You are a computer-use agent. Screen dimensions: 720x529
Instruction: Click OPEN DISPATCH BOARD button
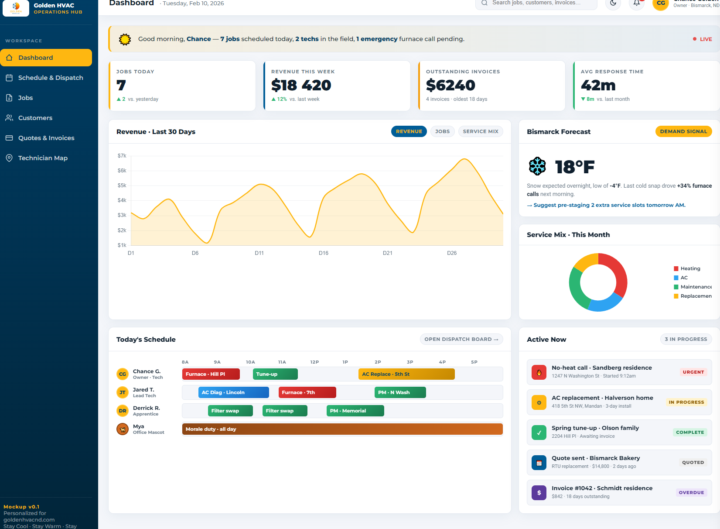click(x=461, y=339)
